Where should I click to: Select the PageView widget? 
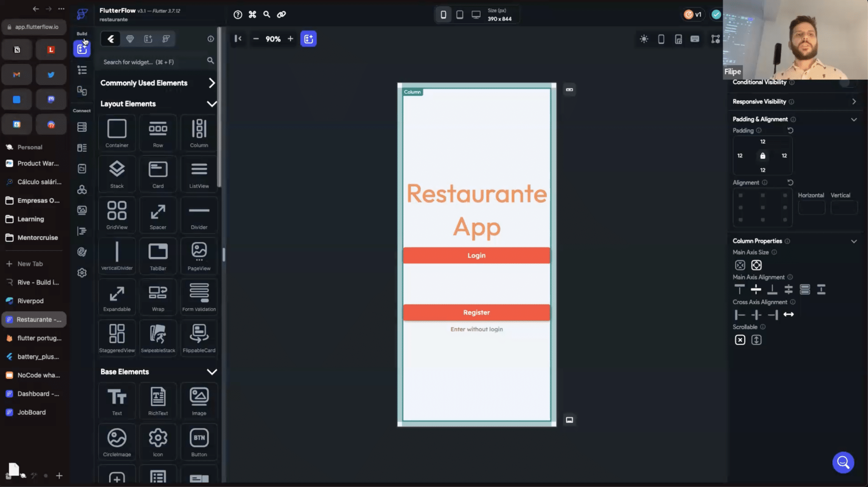click(x=199, y=256)
